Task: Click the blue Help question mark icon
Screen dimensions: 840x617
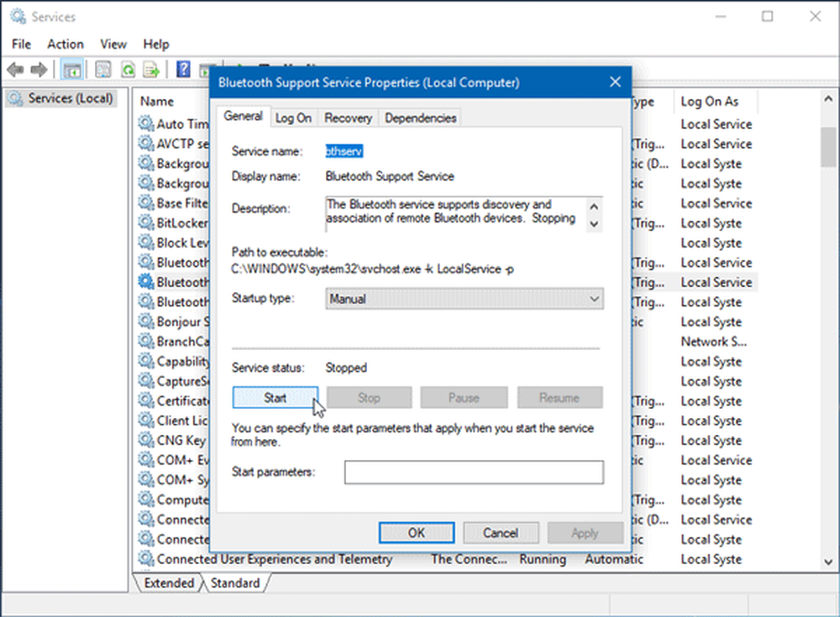Action: pos(183,69)
